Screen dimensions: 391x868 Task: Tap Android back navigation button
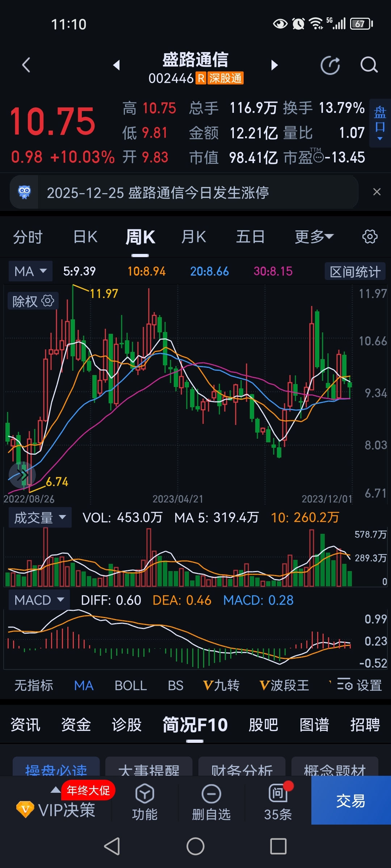tap(112, 846)
